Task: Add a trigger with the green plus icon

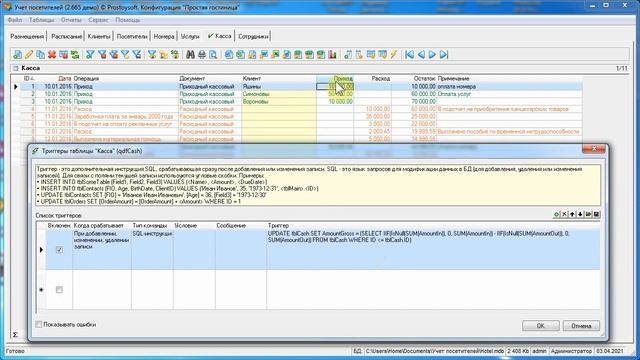Action: click(x=556, y=214)
